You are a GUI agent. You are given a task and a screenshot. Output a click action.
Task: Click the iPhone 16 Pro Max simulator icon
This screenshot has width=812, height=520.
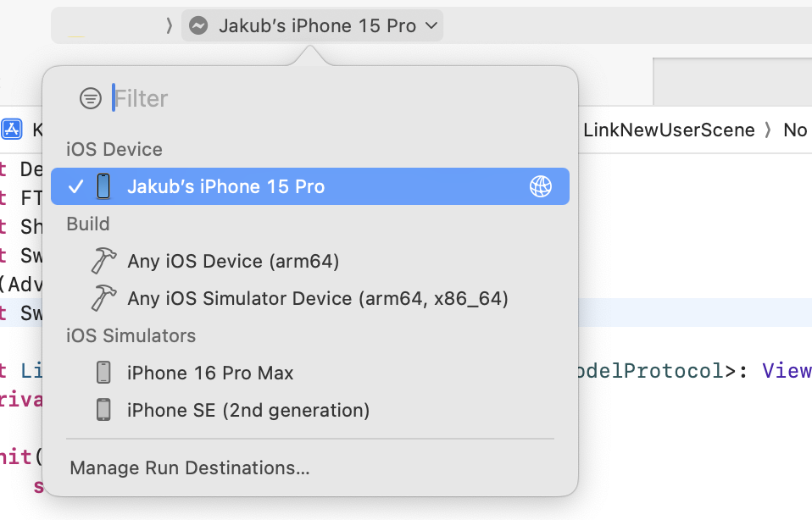click(x=103, y=373)
